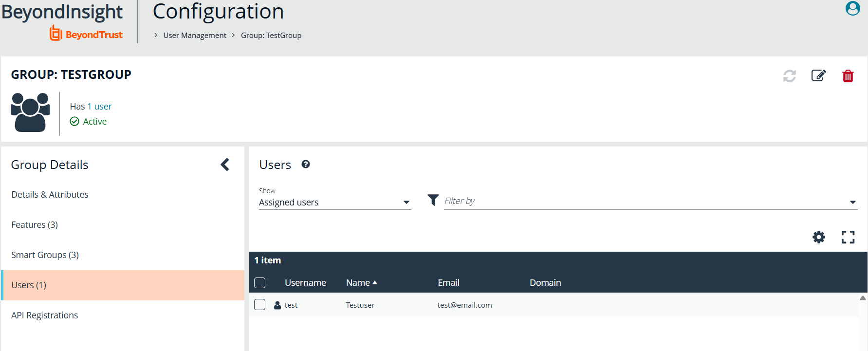This screenshot has width=868, height=351.
Task: Expand the Filter by dropdown arrow
Action: [x=852, y=203]
